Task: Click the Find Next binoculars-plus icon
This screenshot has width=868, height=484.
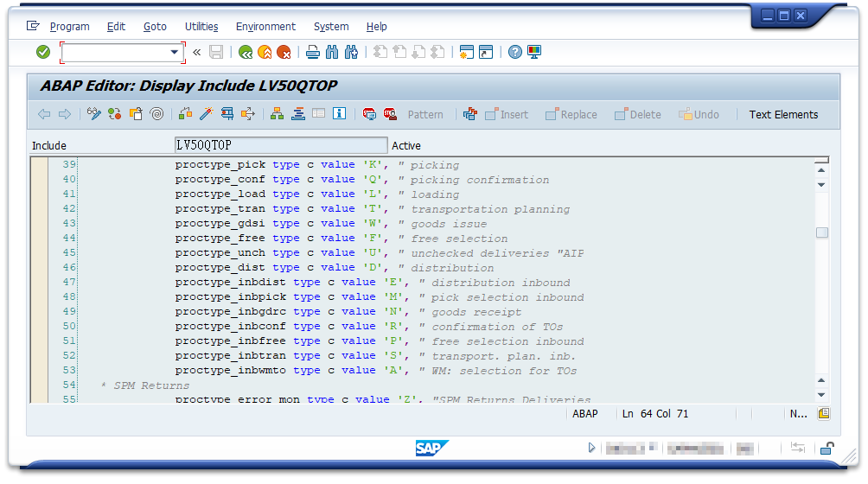Action: click(351, 52)
